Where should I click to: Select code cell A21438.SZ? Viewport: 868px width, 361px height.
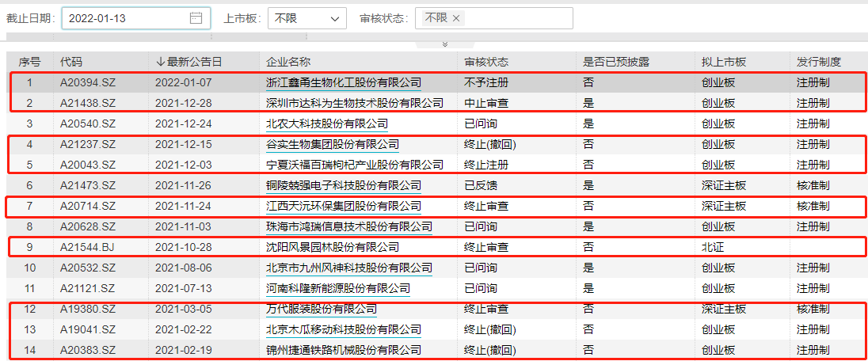87,103
